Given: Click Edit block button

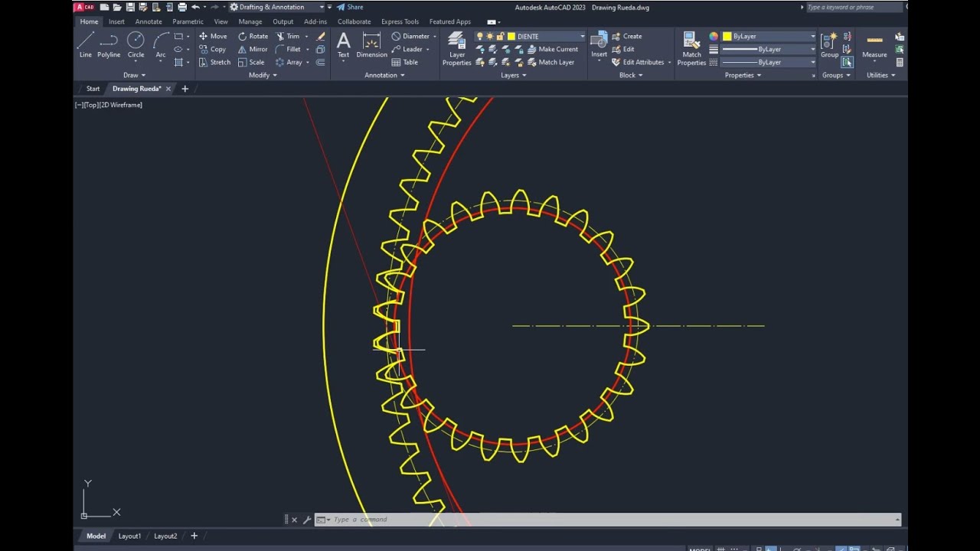Looking at the screenshot, I should click(x=622, y=49).
